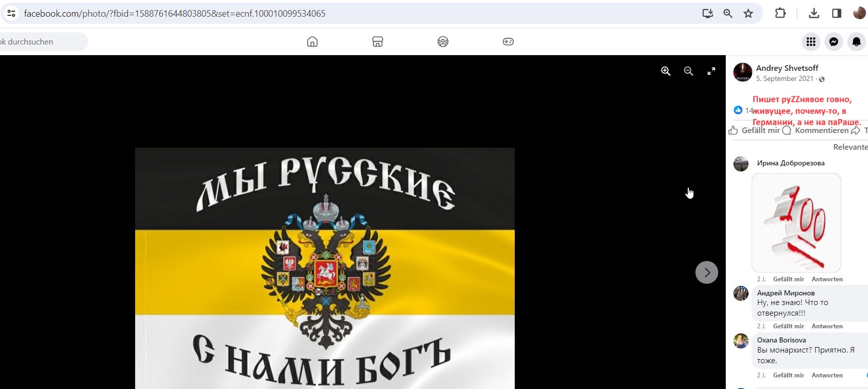
Task: Open Ирина Доброрезова profile name
Action: coord(791,163)
